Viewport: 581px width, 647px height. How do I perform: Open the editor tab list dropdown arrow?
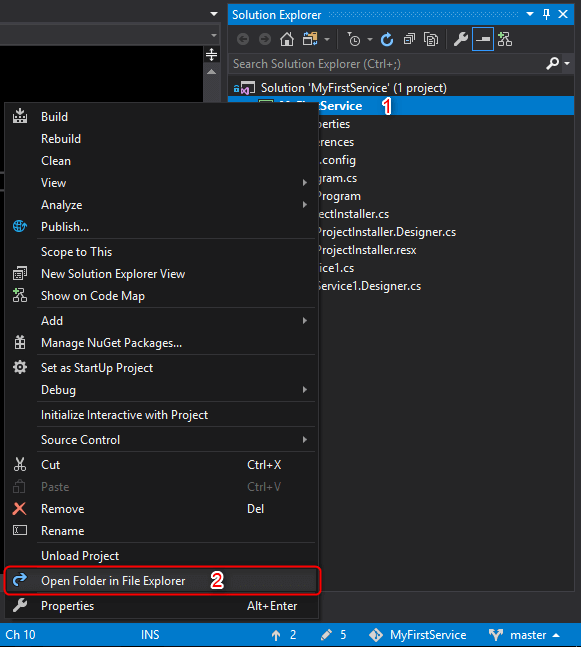(214, 14)
